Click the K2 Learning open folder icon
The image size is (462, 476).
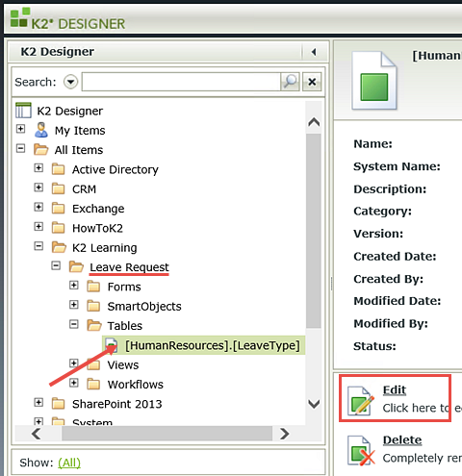tap(59, 247)
